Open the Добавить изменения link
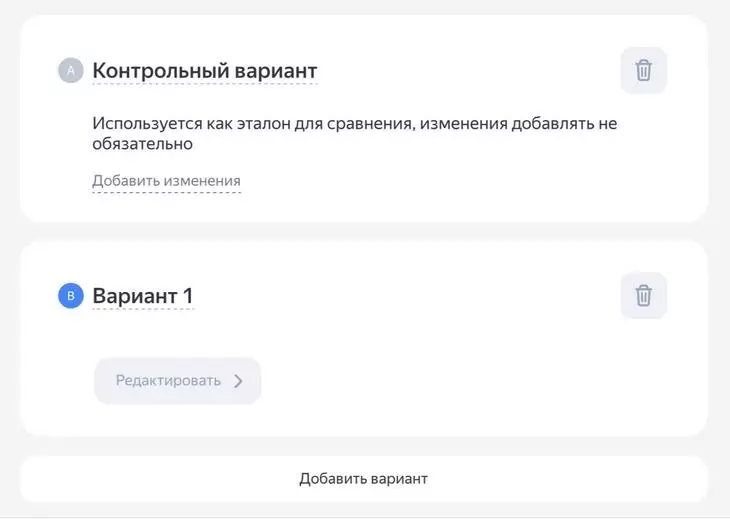This screenshot has width=730, height=519. click(166, 181)
